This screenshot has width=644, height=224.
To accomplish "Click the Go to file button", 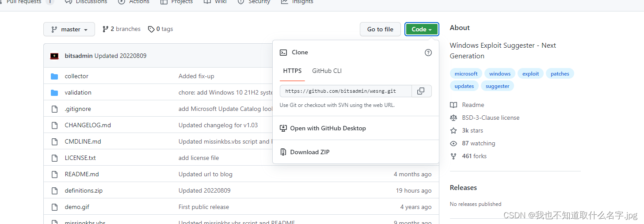I will tap(380, 29).
